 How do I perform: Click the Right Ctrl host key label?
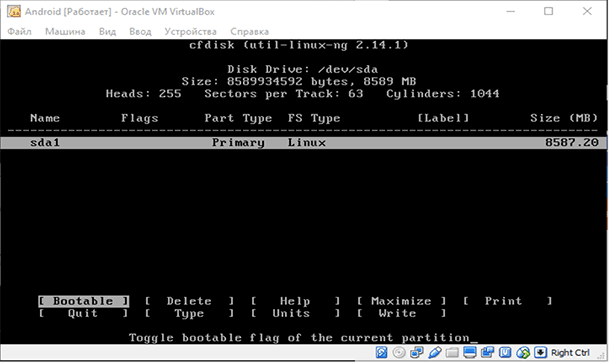tap(570, 353)
